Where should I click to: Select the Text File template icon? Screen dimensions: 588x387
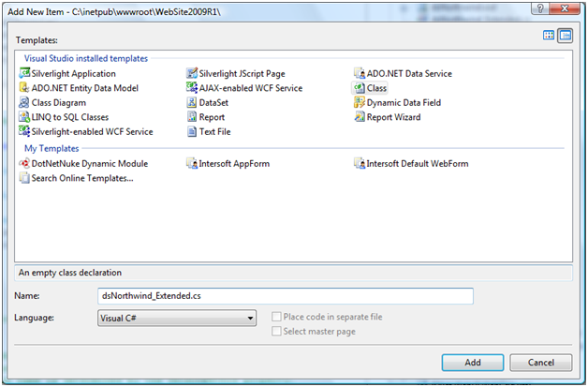click(192, 131)
